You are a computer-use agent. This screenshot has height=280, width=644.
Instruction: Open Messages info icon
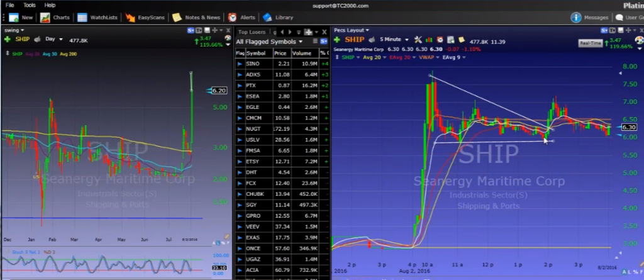pyautogui.click(x=576, y=18)
